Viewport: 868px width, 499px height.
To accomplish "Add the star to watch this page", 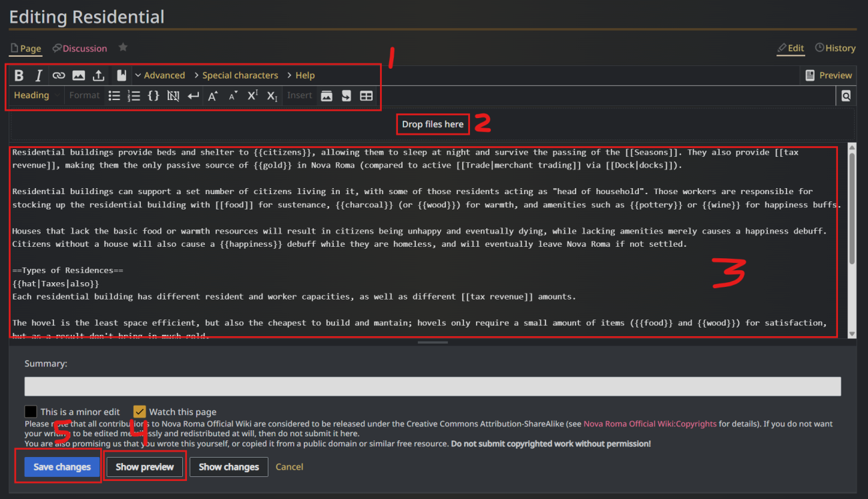I will pyautogui.click(x=123, y=47).
